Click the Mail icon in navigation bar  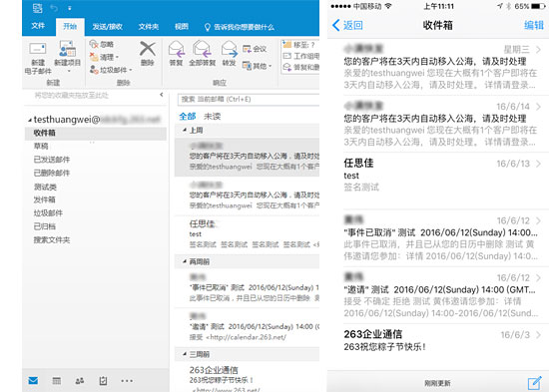[x=33, y=380]
